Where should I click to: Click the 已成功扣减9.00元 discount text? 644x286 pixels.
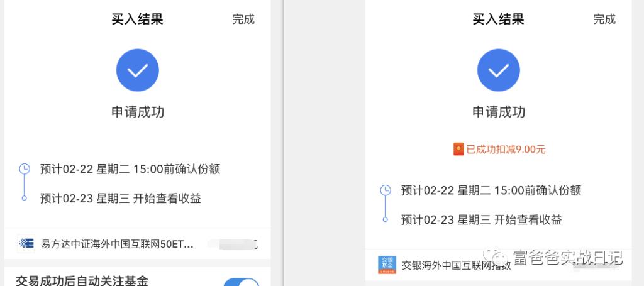pos(506,150)
